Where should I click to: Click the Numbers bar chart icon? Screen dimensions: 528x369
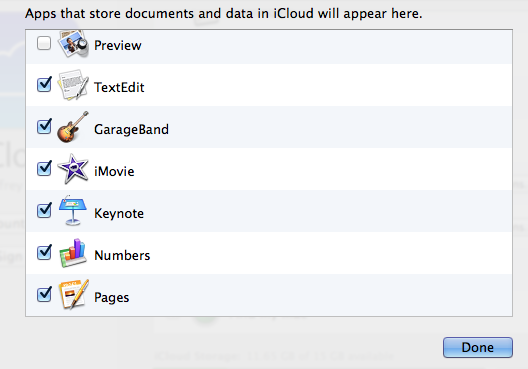click(x=73, y=253)
